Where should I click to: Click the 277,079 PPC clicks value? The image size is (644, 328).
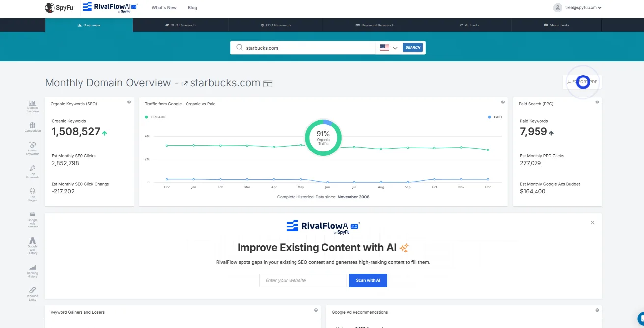tap(531, 163)
